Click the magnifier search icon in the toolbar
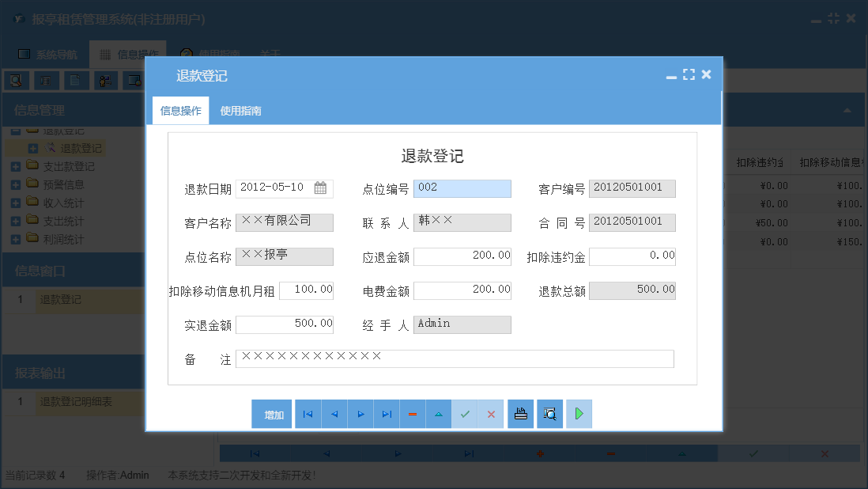The height and width of the screenshot is (489, 868). (x=16, y=80)
